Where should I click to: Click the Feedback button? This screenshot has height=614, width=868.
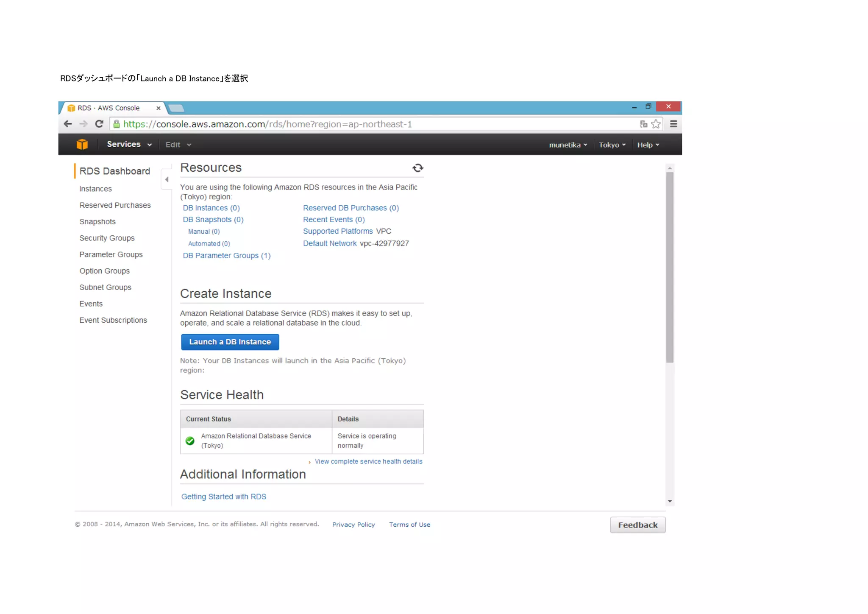638,525
